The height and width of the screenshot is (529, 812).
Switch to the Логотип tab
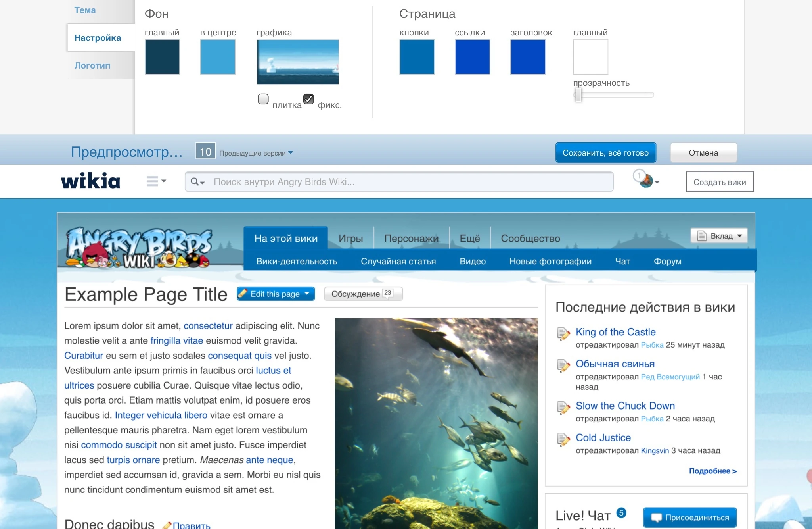click(x=92, y=65)
